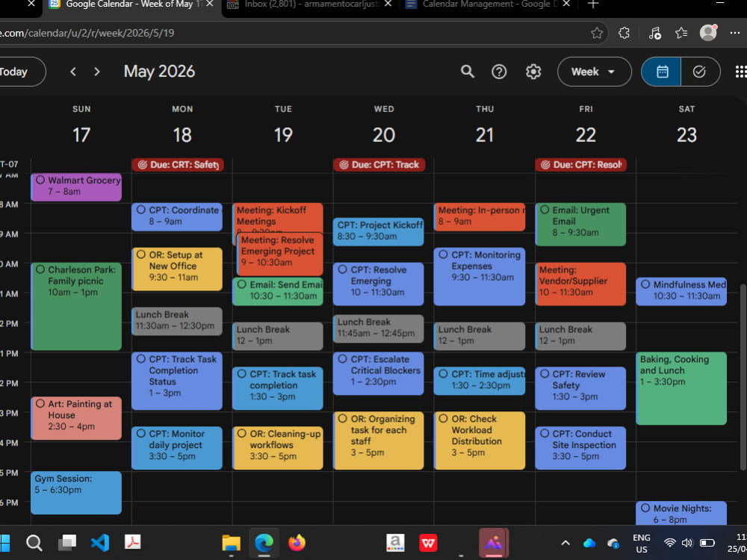This screenshot has height=560, width=747.
Task: Open the Gym Session 5 – 6:30pm event
Action: pyautogui.click(x=76, y=493)
